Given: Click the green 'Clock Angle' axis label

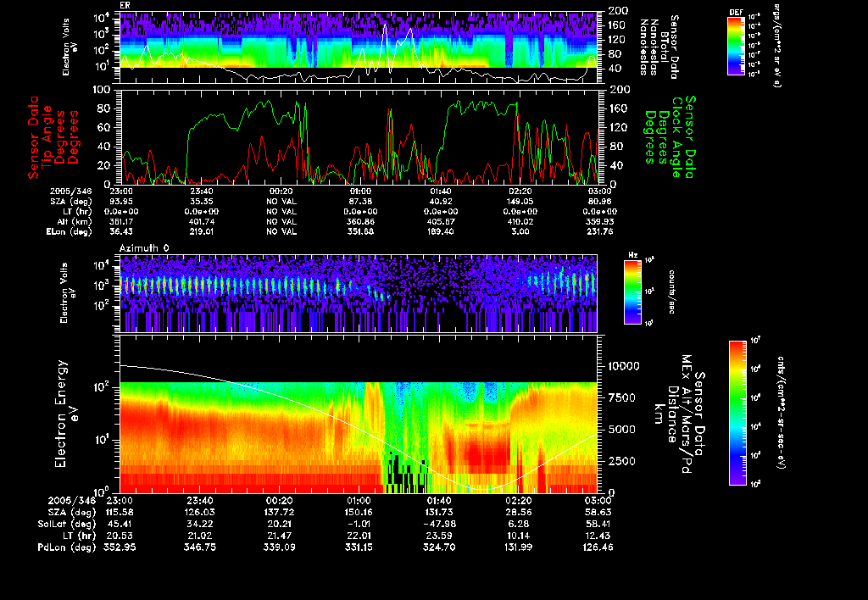Looking at the screenshot, I should (676, 137).
